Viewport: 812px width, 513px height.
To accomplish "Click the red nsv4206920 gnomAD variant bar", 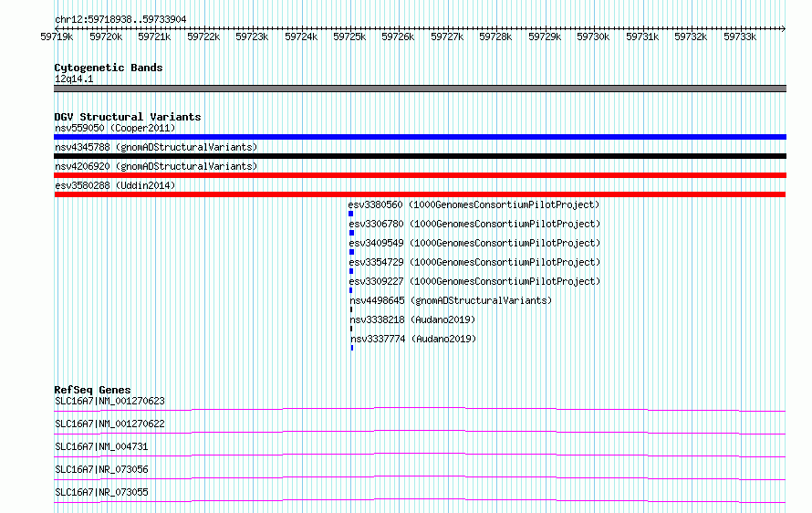I will click(420, 175).
